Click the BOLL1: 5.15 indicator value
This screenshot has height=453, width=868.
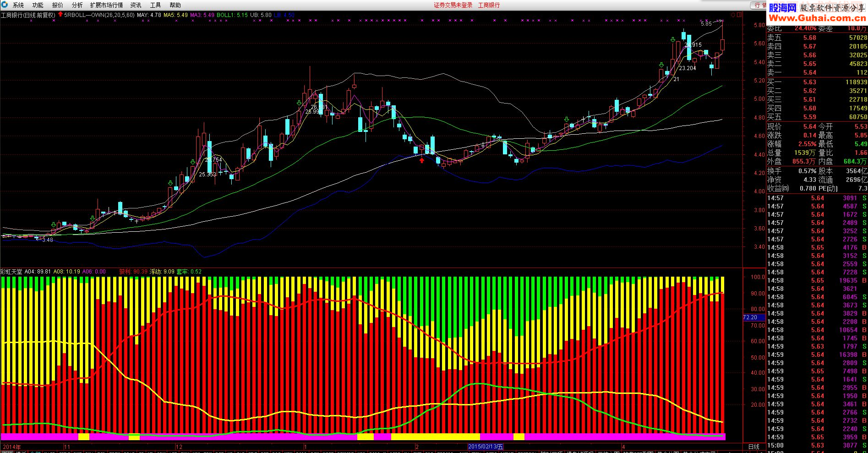coord(232,15)
